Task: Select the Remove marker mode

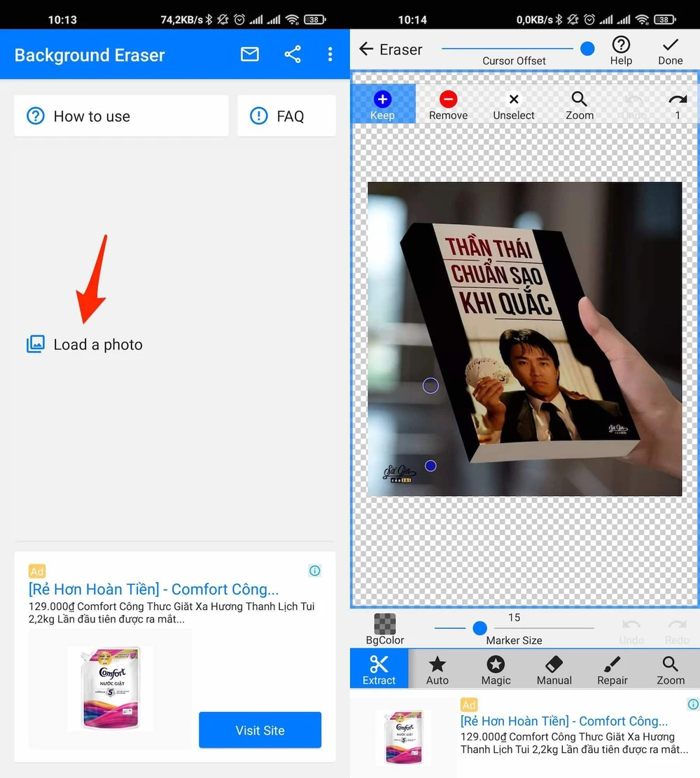Action: [x=448, y=104]
